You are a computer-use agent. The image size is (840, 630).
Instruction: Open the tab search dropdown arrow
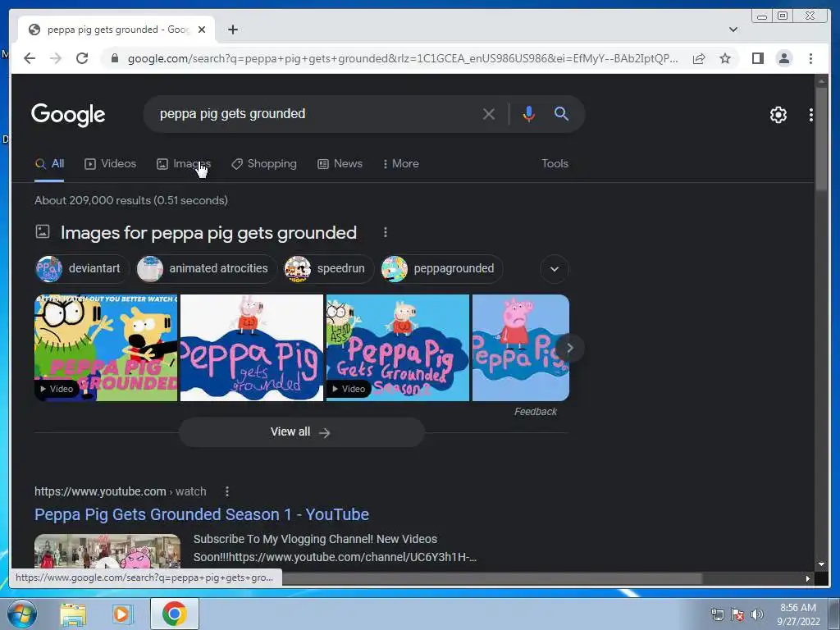tap(733, 30)
